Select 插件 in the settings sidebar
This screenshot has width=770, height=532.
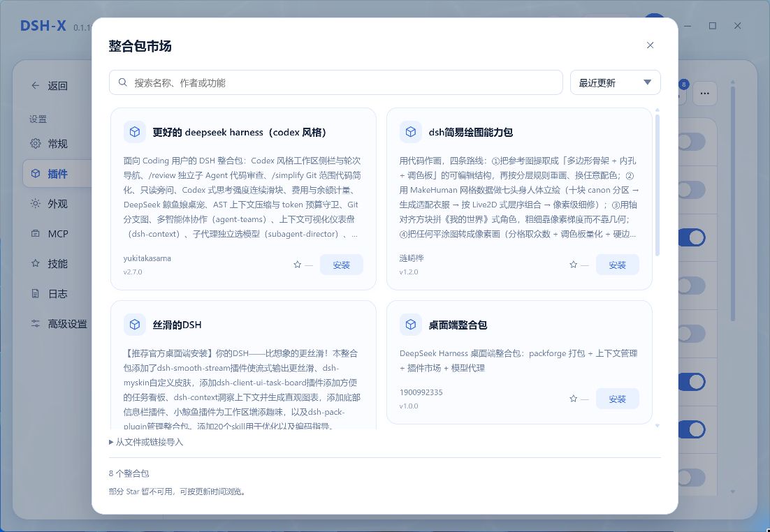[57, 174]
